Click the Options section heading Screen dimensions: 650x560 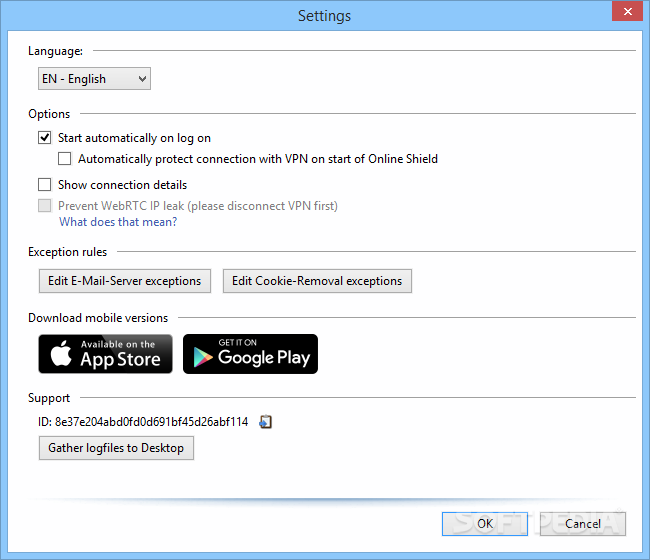[x=49, y=114]
